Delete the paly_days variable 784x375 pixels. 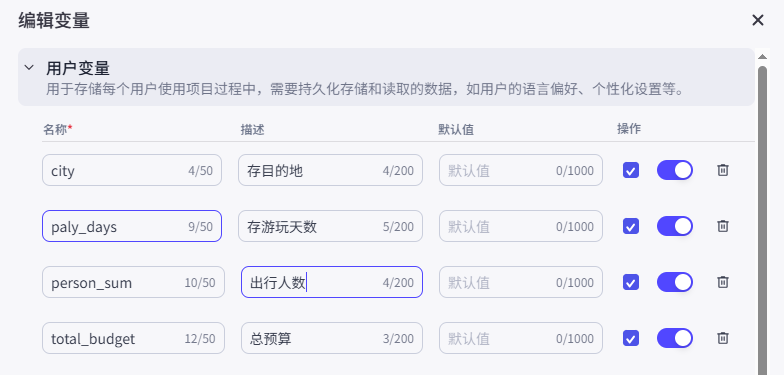[722, 226]
